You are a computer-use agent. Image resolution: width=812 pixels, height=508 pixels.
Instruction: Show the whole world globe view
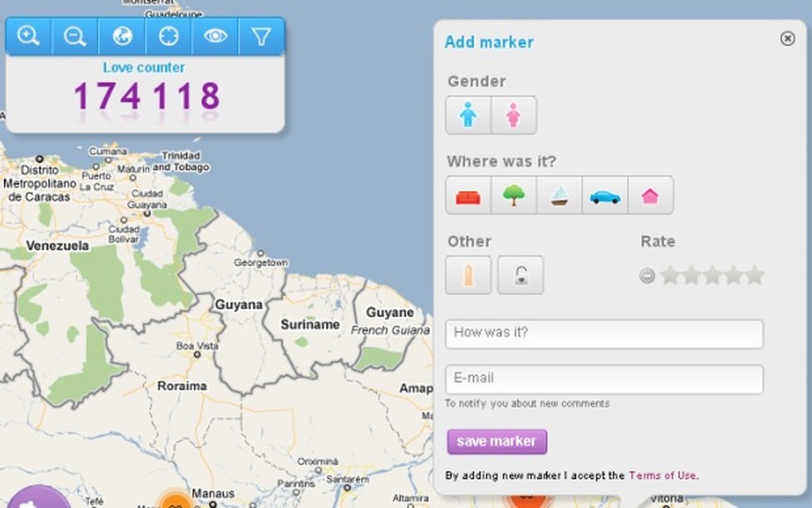tap(122, 36)
